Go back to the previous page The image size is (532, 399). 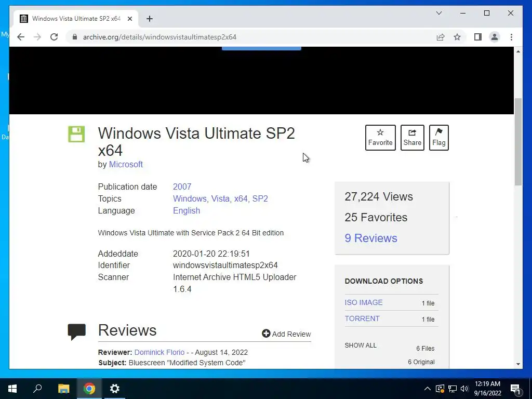[21, 37]
